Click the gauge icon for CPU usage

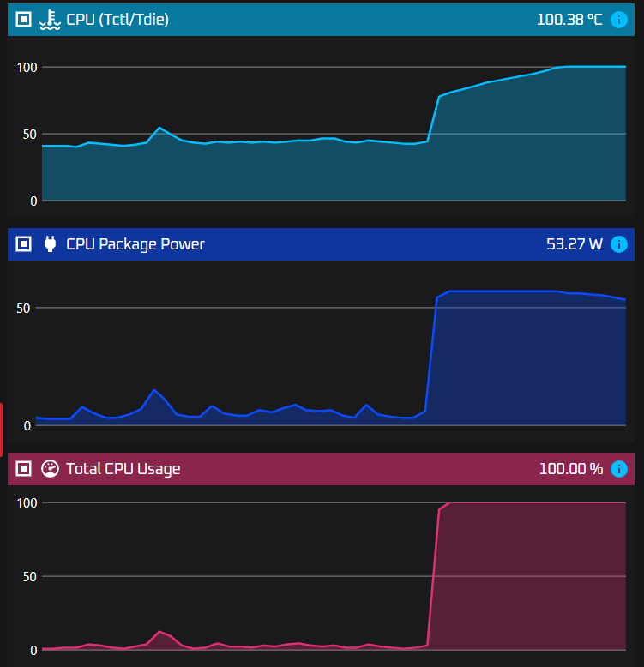click(x=51, y=469)
